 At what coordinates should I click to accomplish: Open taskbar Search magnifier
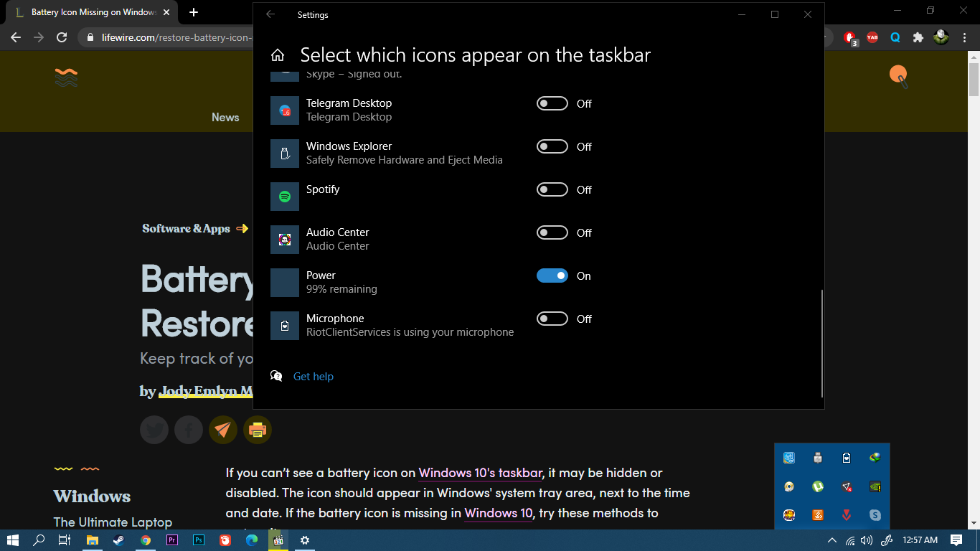[39, 540]
